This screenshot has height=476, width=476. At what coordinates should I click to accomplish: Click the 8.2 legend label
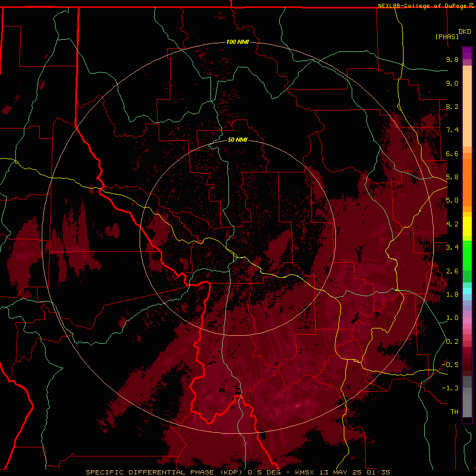point(452,106)
